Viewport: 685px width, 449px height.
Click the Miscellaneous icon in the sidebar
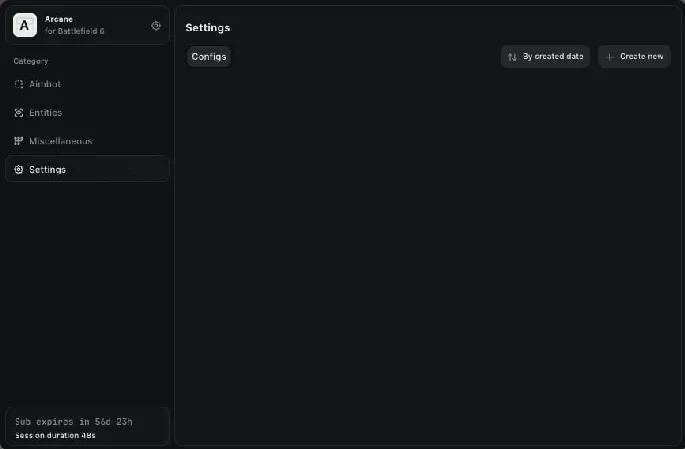pyautogui.click(x=19, y=141)
